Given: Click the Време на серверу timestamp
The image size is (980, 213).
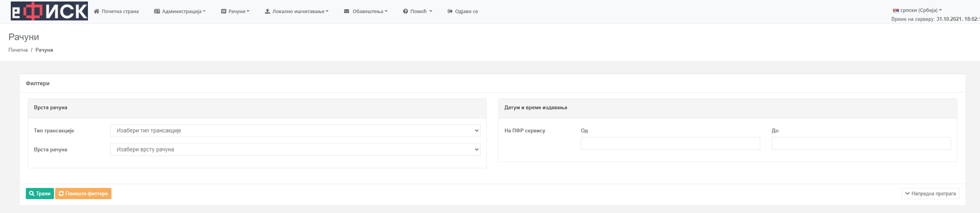Looking at the screenshot, I should tap(935, 19).
